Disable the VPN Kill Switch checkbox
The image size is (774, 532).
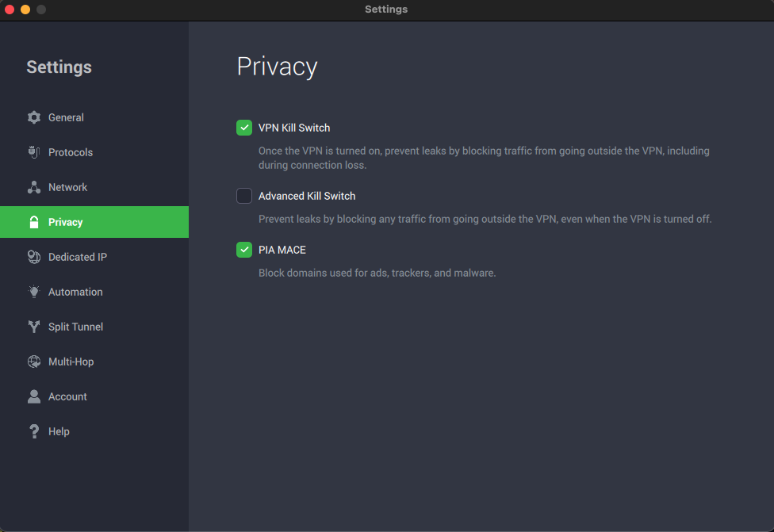(x=244, y=128)
